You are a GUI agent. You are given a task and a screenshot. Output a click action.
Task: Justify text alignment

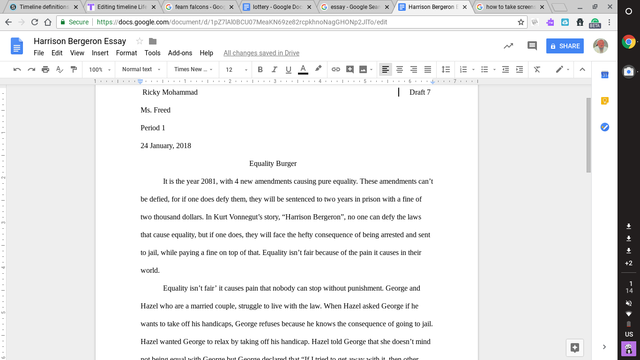tap(427, 70)
